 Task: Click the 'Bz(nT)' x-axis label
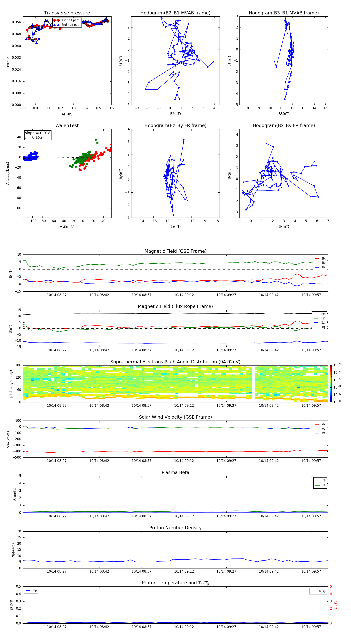click(175, 227)
